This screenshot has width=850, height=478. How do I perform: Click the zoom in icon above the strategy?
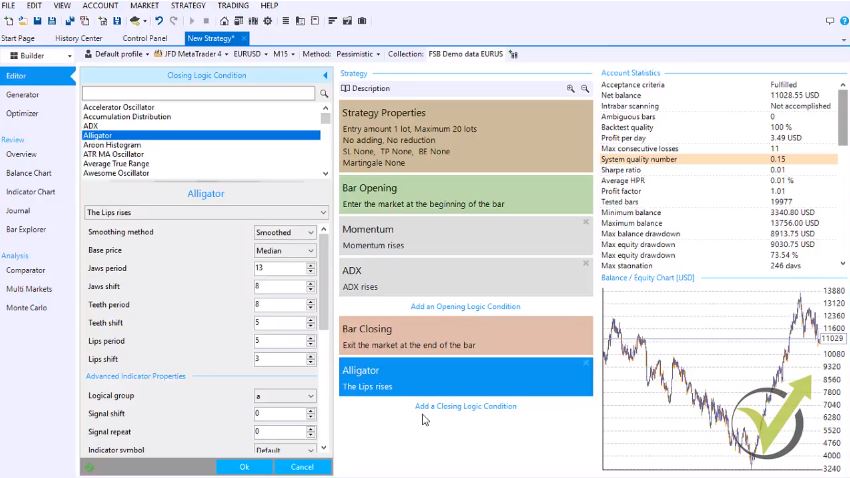tap(571, 89)
